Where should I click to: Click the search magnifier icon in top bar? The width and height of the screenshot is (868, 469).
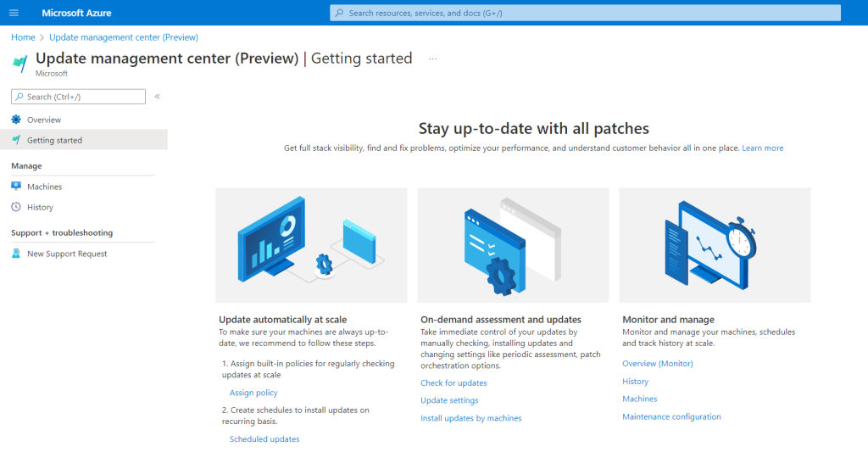(x=339, y=13)
